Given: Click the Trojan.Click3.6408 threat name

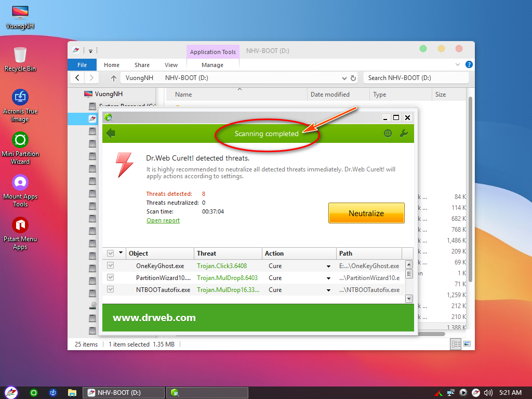Looking at the screenshot, I should (222, 266).
